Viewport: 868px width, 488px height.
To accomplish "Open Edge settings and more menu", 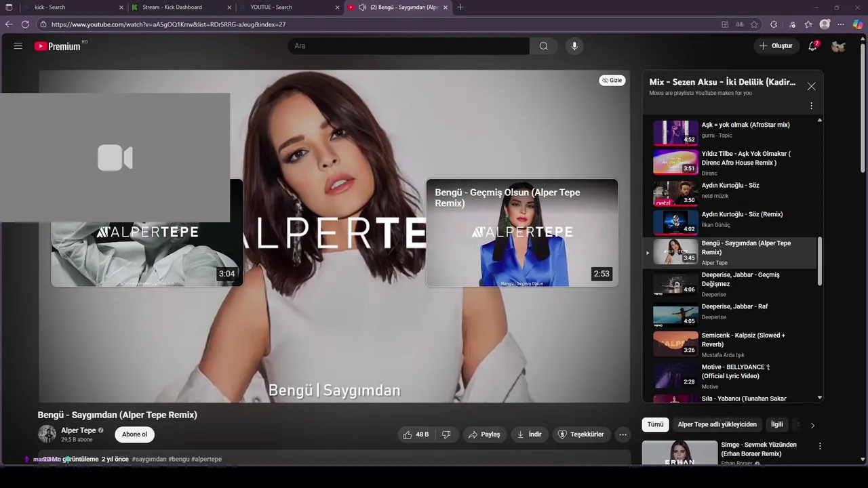I will [842, 24].
